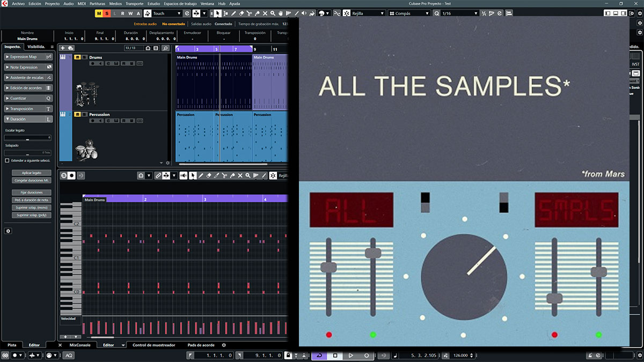Adjust the Escalar legato slider
This screenshot has height=362, width=644.
28,138
